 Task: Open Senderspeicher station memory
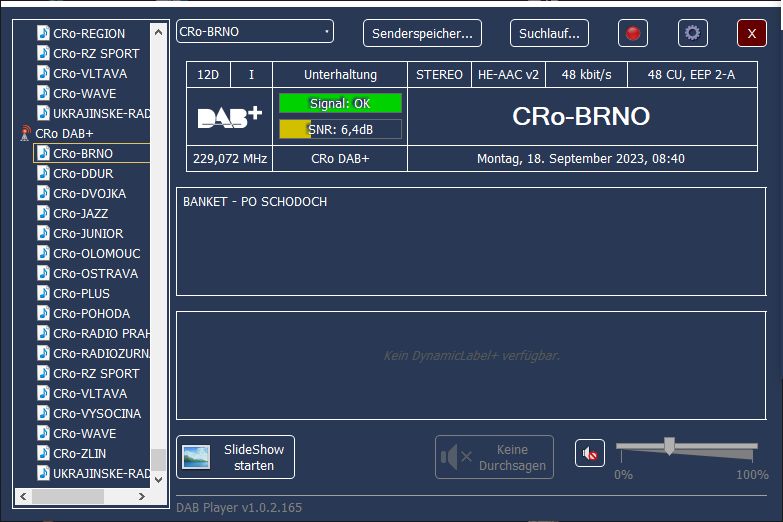422,33
